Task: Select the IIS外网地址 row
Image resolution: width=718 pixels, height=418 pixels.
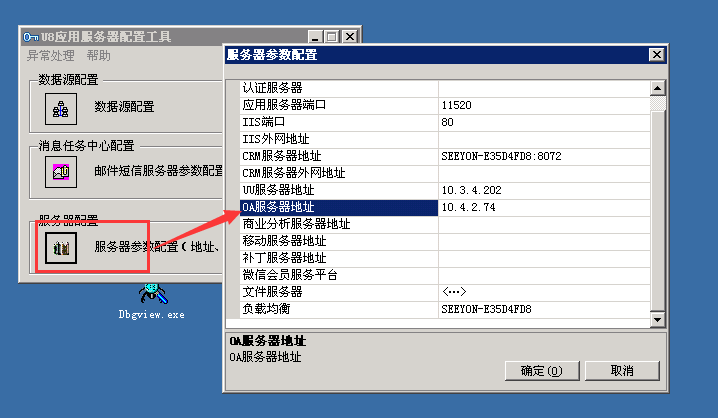Action: (x=445, y=139)
